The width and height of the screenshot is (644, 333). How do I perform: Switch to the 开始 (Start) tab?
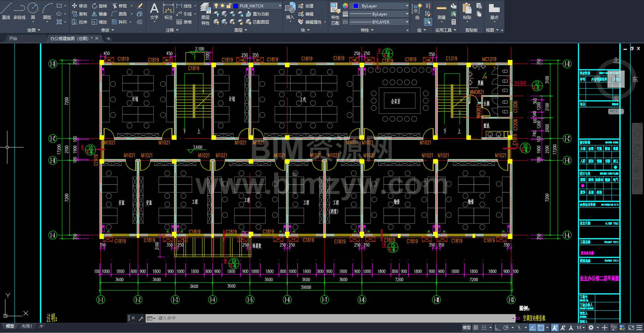[x=13, y=39]
